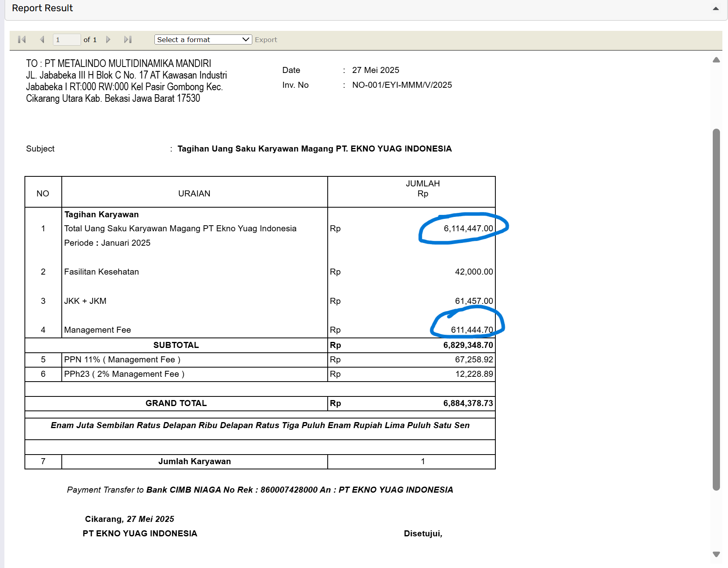Click the amount 6,114,447.00
Screen dimensions: 728x568
click(468, 228)
